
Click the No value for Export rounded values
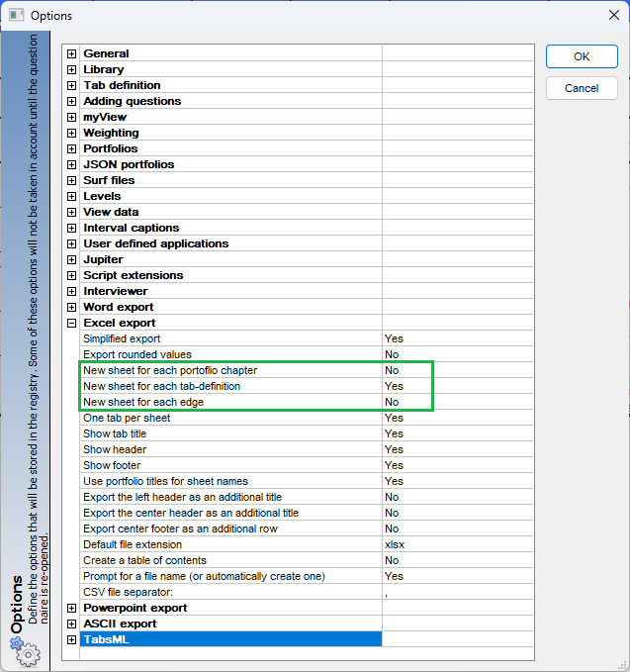tap(457, 354)
